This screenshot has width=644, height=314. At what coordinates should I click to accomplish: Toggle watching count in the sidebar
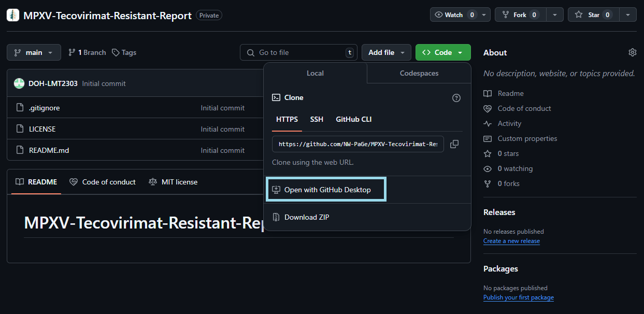pos(514,168)
